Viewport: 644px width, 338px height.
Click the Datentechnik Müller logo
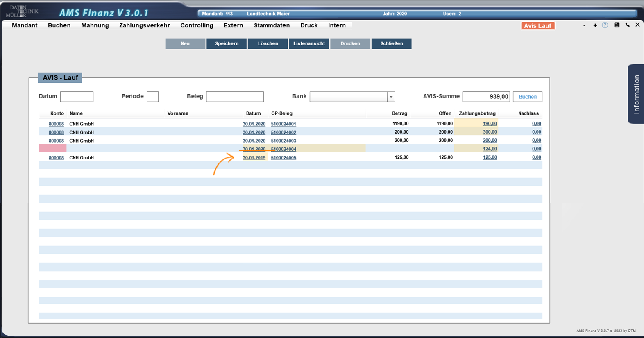pyautogui.click(x=22, y=11)
